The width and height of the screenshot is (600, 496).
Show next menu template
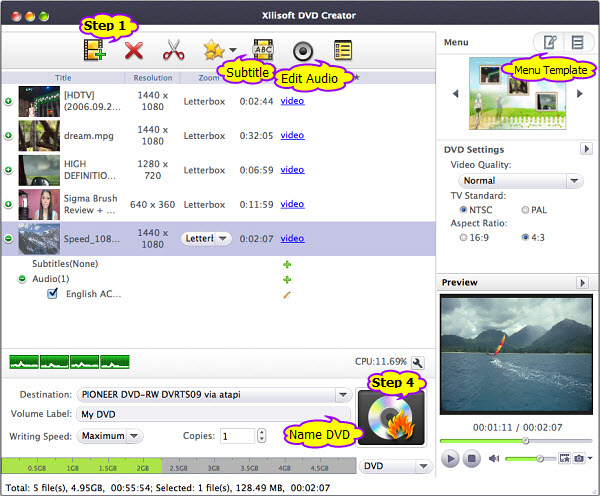580,93
